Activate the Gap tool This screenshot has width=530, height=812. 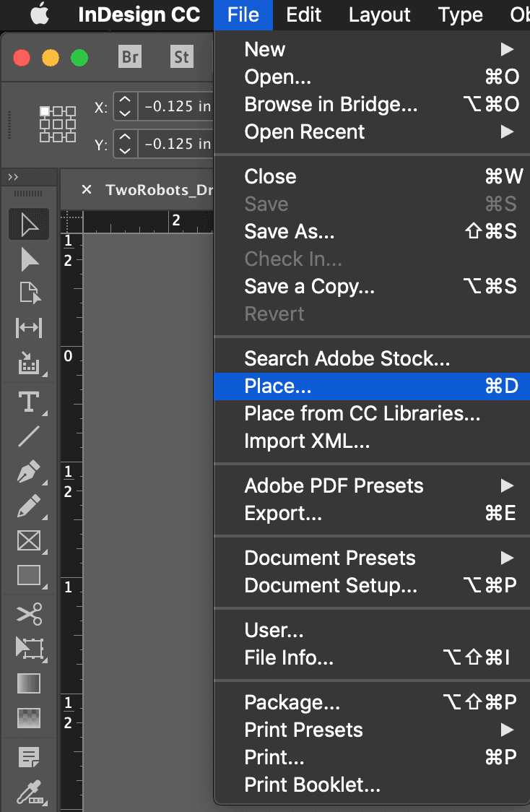pyautogui.click(x=29, y=327)
